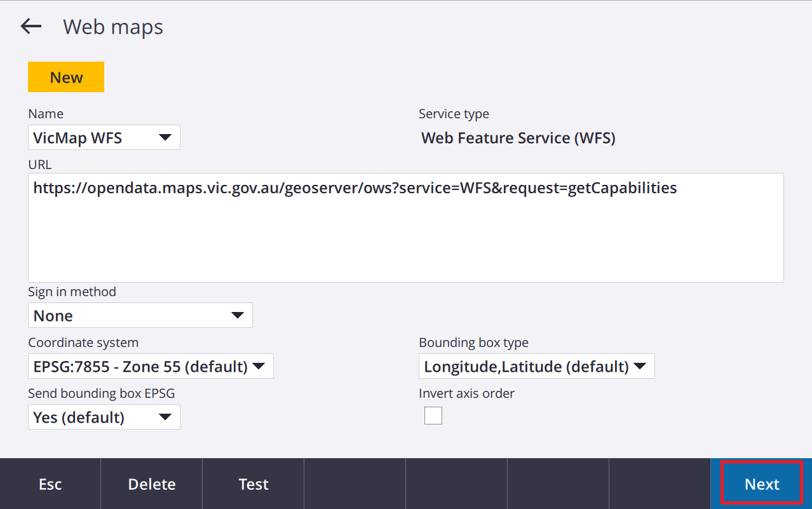Expand the Sign in method dropdown

pyautogui.click(x=140, y=316)
